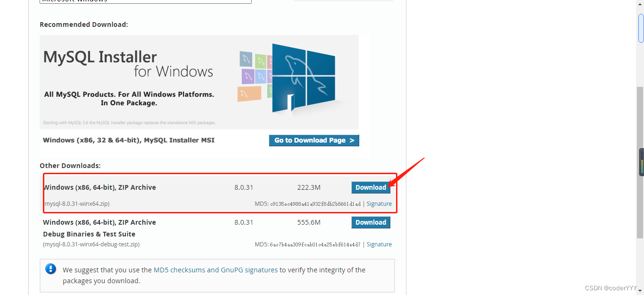Open Signature link for mysql-8.0.31-winx64.zip

pyautogui.click(x=379, y=204)
